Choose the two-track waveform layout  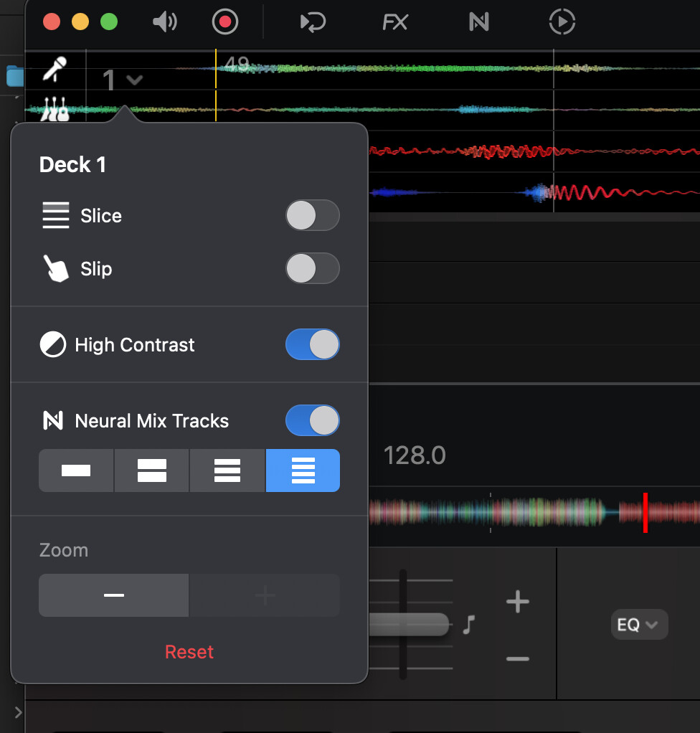point(151,470)
